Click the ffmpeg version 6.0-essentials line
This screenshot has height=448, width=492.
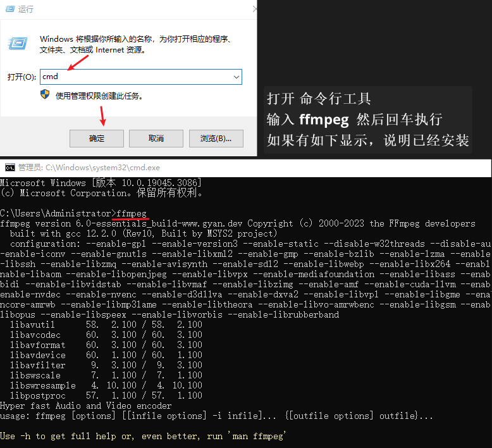(238, 223)
